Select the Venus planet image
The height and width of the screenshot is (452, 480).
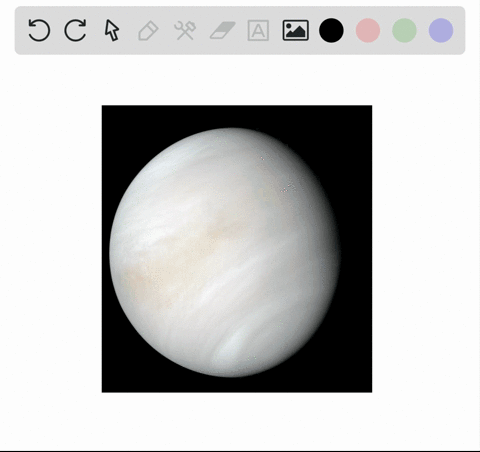tap(237, 249)
